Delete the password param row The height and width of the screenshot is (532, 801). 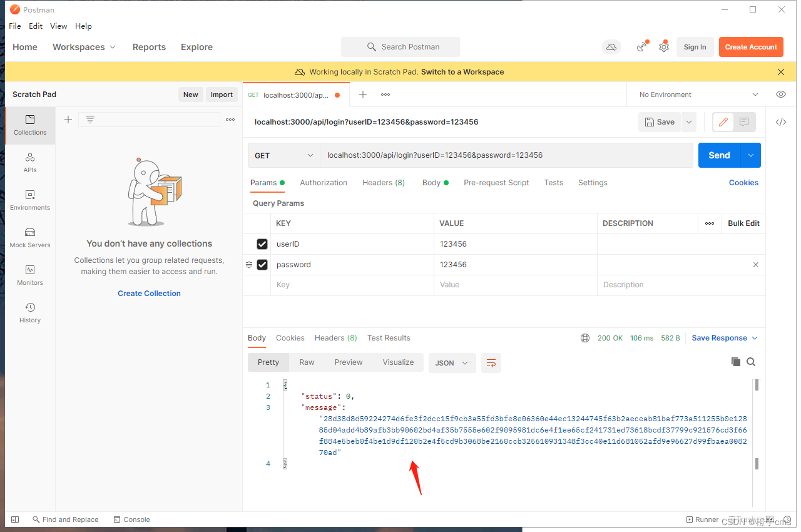click(x=755, y=265)
